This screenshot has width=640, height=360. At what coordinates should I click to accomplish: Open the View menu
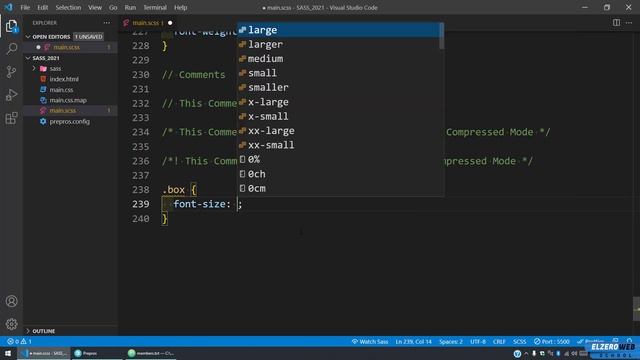click(95, 7)
